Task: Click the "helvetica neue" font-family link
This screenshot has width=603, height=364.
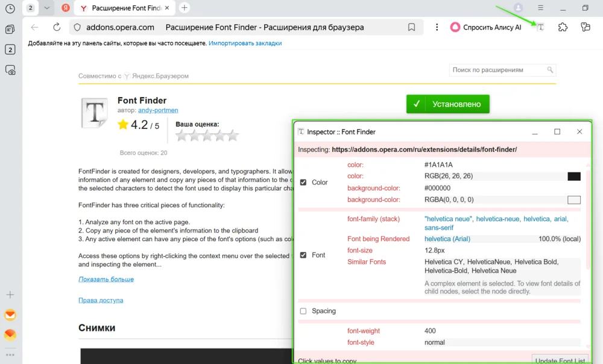Action: click(x=449, y=219)
